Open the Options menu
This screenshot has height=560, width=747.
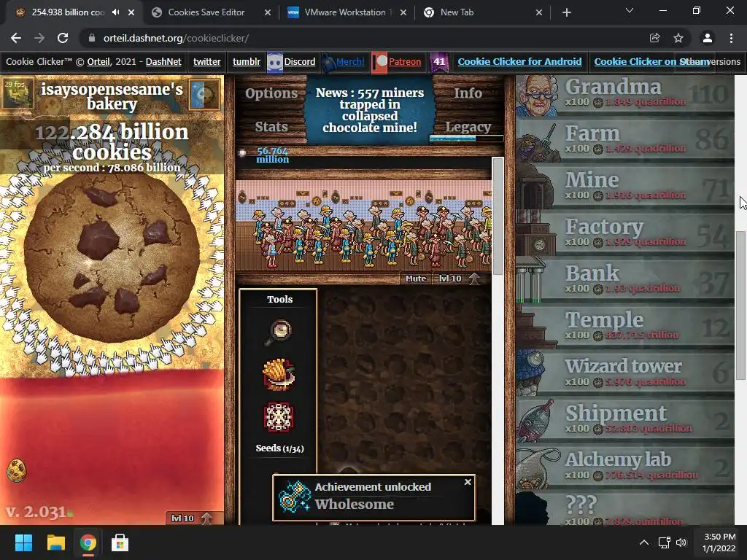[271, 93]
